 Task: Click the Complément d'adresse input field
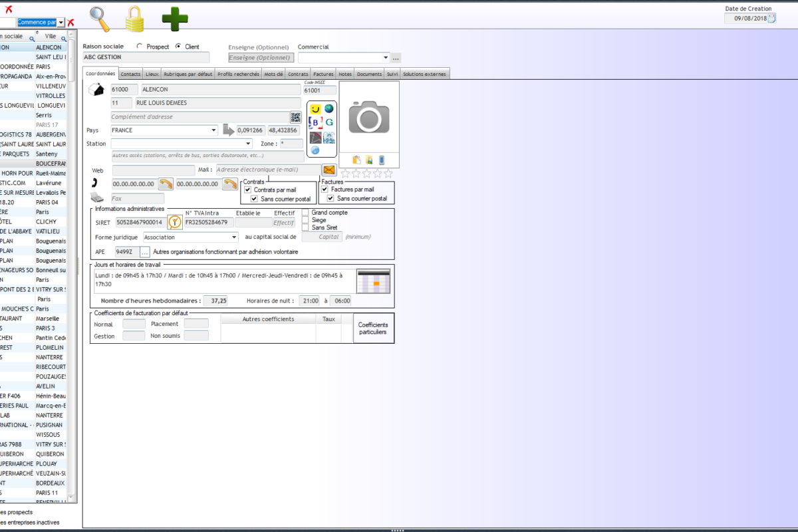[199, 117]
